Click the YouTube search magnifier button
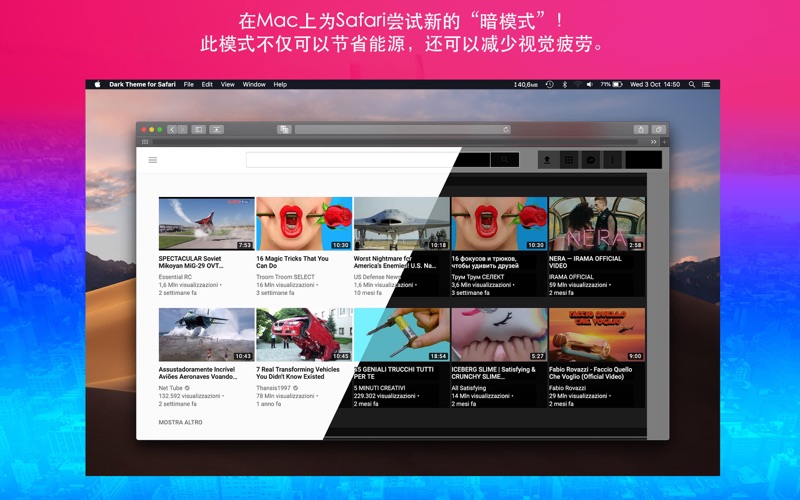 point(505,160)
